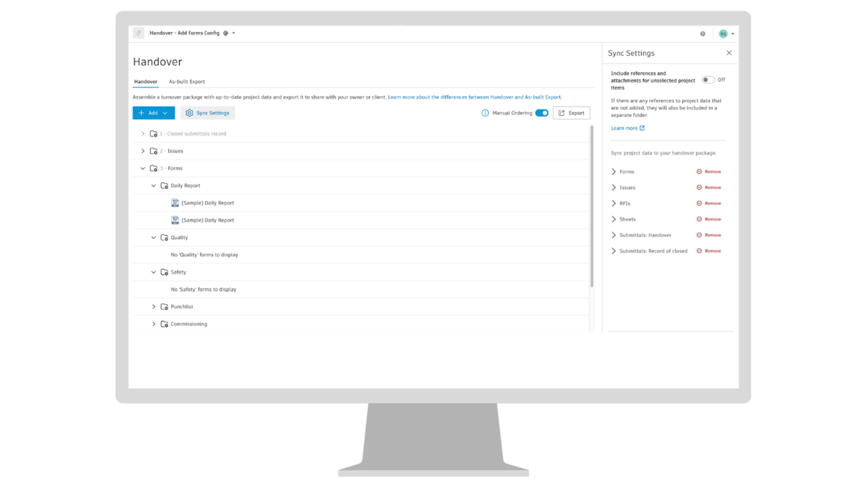868x488 pixels.
Task: Click the Commissioning folder icon
Action: click(164, 324)
